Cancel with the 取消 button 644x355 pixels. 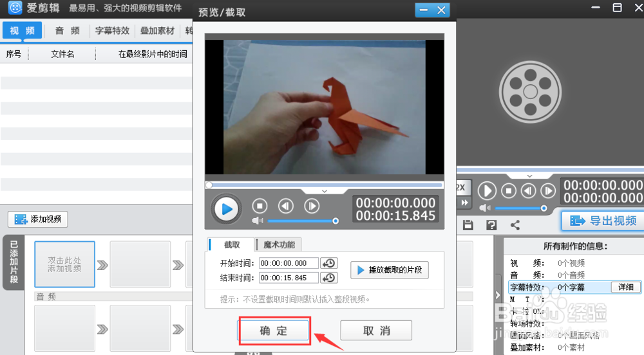click(x=376, y=331)
